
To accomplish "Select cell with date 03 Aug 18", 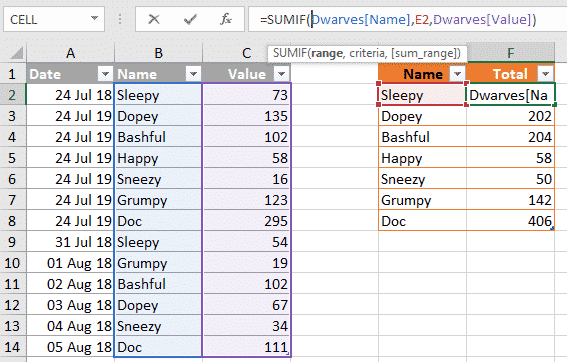I will point(71,305).
